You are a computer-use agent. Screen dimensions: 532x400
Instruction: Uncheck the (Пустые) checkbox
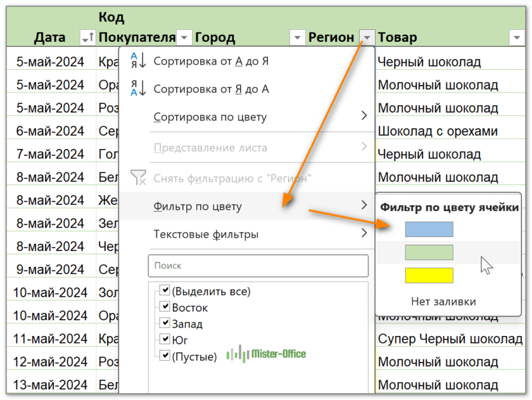click(164, 357)
